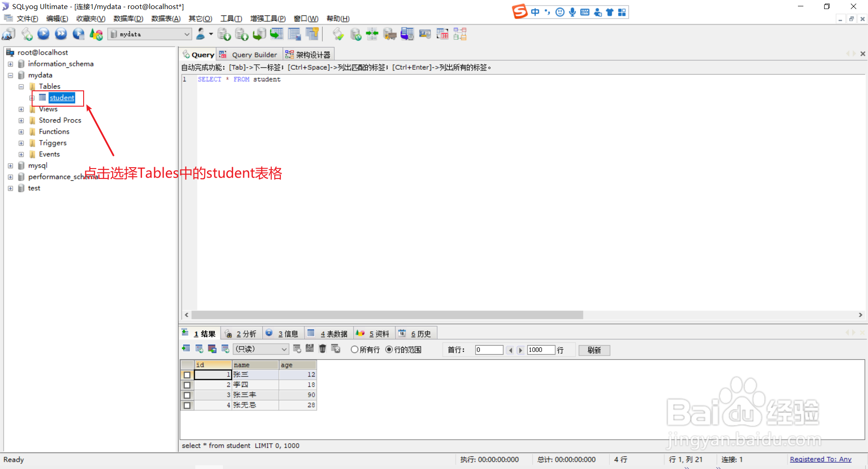
Task: Open the new connection toolbar icon
Action: [x=9, y=34]
